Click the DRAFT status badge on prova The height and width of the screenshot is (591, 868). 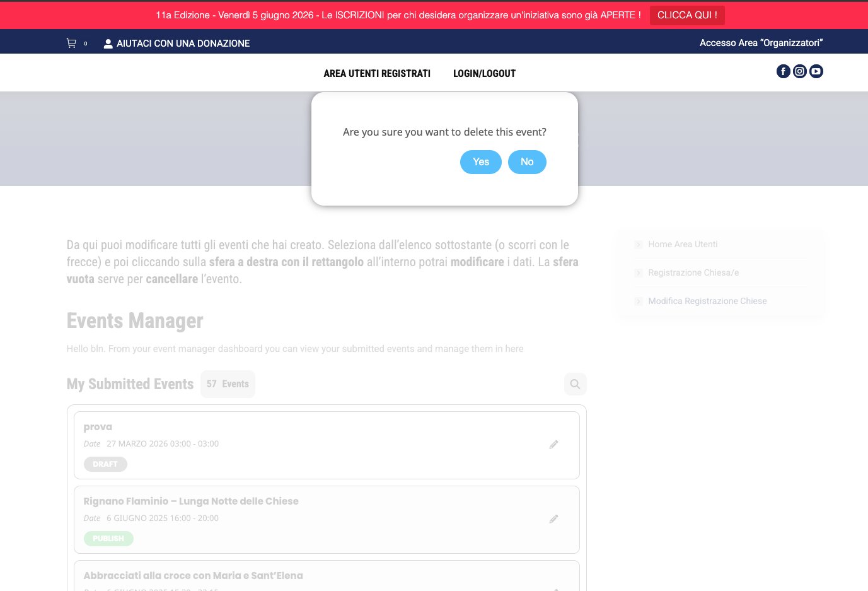[105, 464]
